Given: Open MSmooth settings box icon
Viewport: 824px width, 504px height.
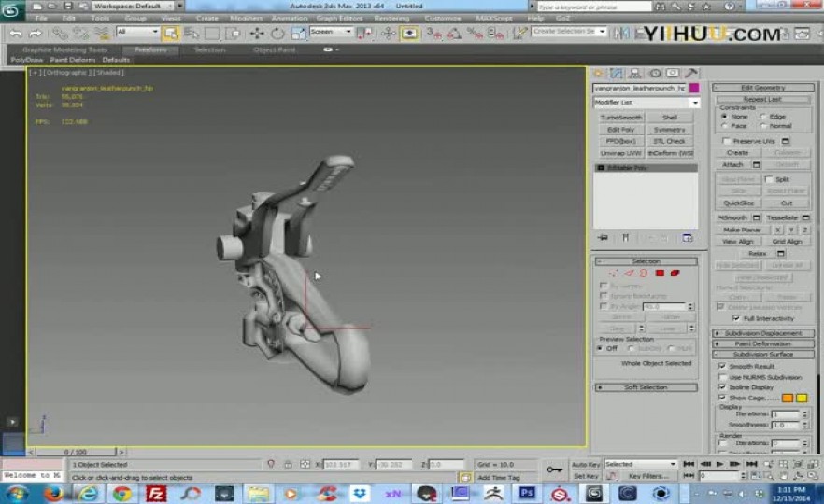Looking at the screenshot, I should 756,217.
